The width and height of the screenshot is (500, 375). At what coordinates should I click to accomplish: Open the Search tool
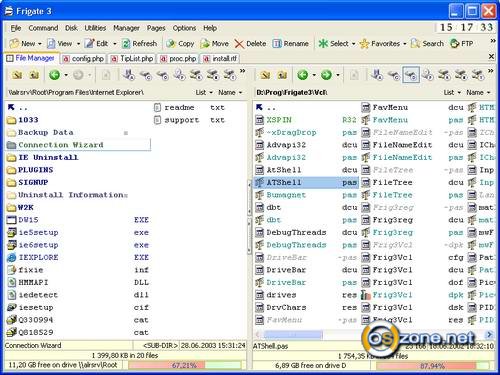click(427, 44)
